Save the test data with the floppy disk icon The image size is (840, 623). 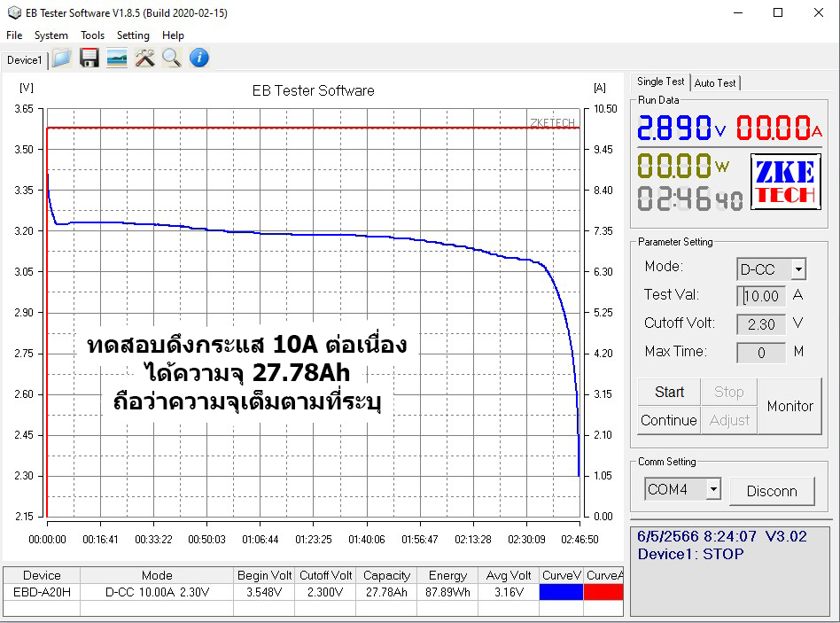[x=89, y=58]
